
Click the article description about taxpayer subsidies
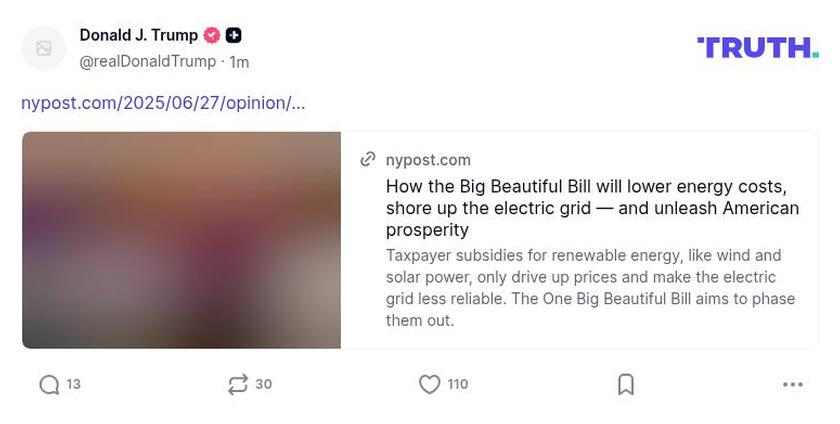click(x=590, y=288)
